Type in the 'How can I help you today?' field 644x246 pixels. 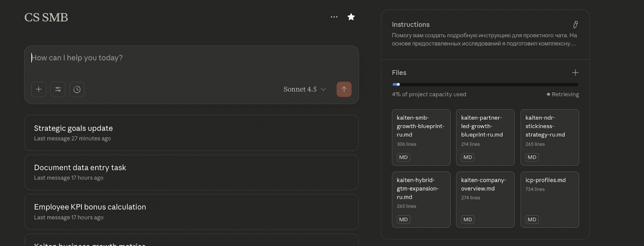point(190,58)
